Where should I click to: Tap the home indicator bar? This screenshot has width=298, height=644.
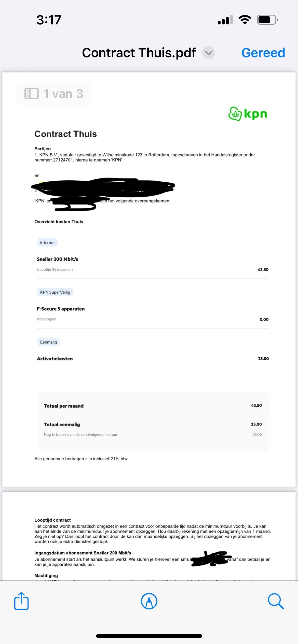tap(149, 636)
